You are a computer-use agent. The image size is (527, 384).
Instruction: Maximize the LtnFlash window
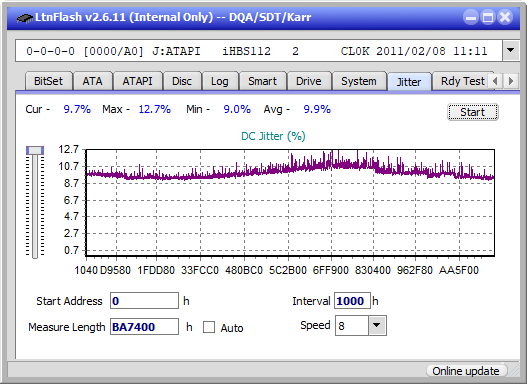tap(488, 17)
